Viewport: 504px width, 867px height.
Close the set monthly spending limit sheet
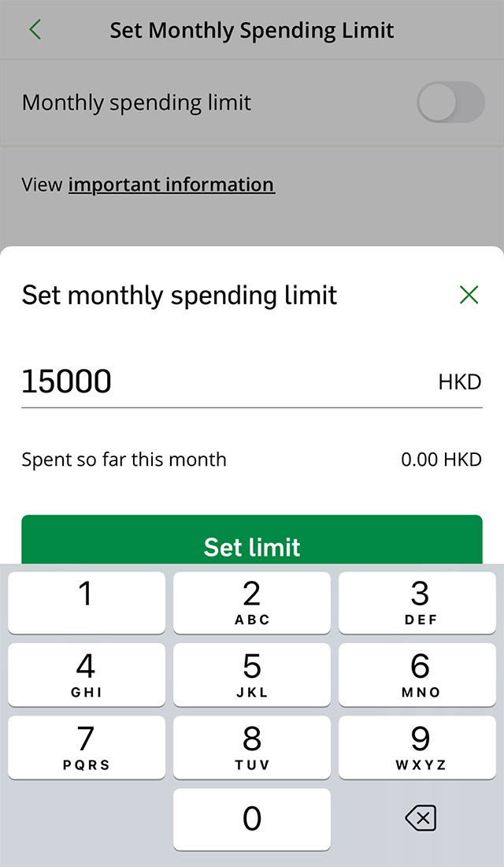pos(469,295)
